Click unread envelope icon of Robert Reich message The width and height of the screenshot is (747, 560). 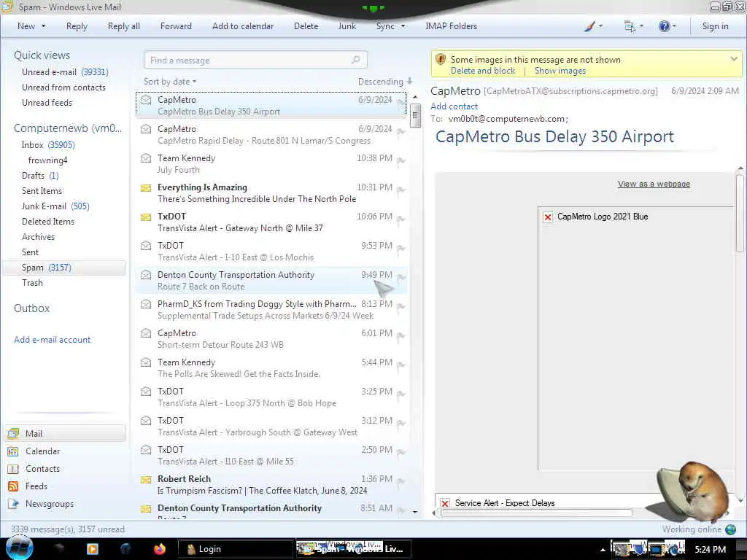click(146, 479)
